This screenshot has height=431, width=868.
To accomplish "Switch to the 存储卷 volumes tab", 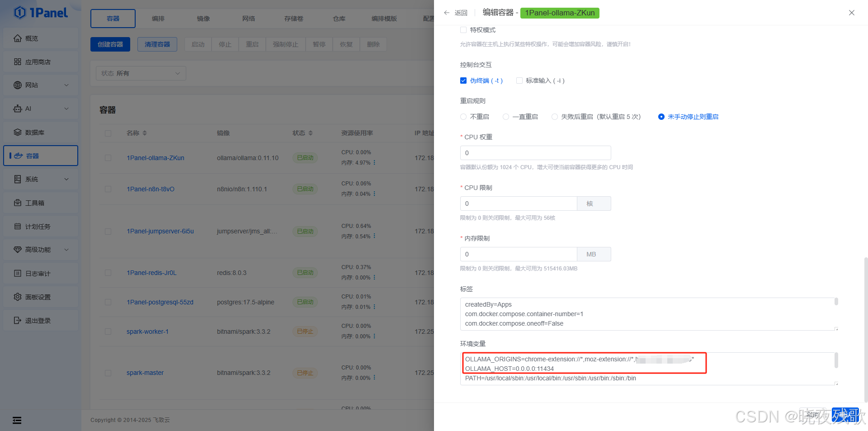I will tap(293, 19).
